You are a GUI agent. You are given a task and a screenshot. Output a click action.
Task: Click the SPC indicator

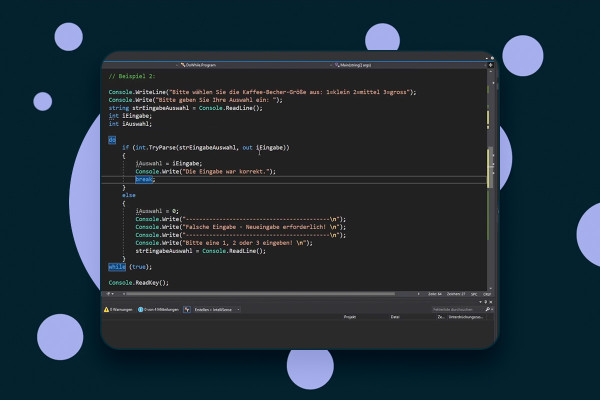[474, 294]
